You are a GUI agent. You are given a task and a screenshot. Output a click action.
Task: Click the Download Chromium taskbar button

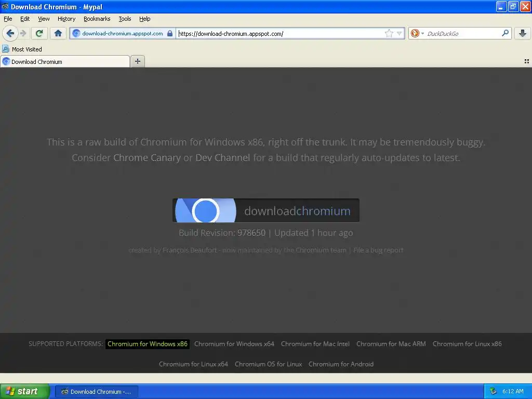(x=96, y=392)
